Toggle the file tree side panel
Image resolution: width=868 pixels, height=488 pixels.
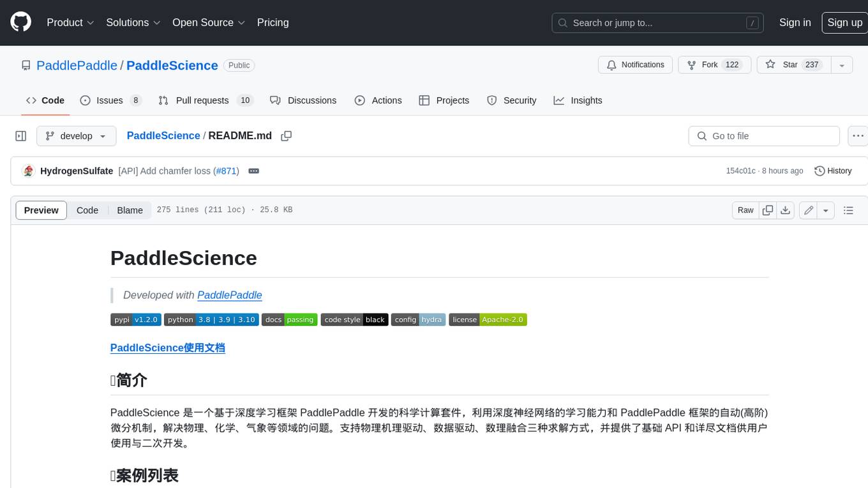click(20, 136)
